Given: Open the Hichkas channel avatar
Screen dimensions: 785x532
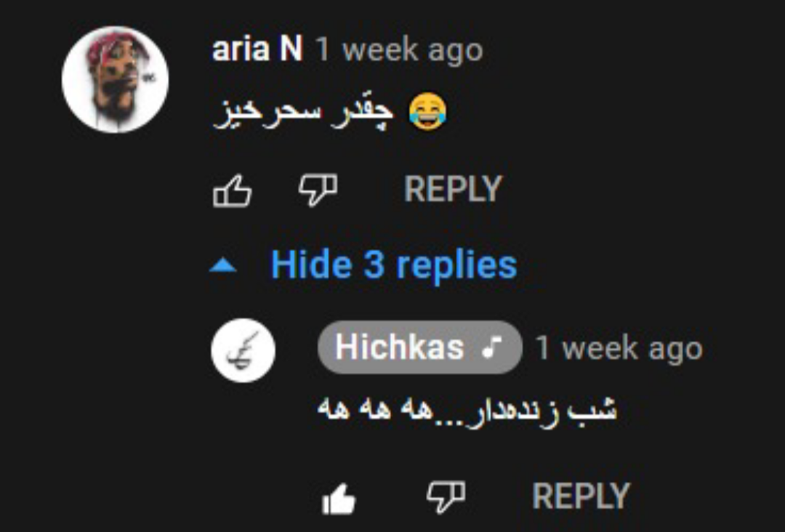Looking at the screenshot, I should tap(243, 350).
